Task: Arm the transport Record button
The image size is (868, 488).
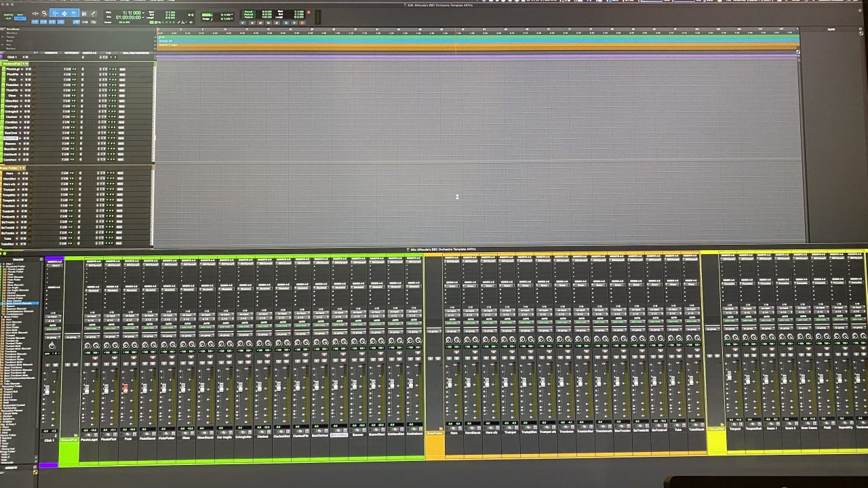Action: 302,22
